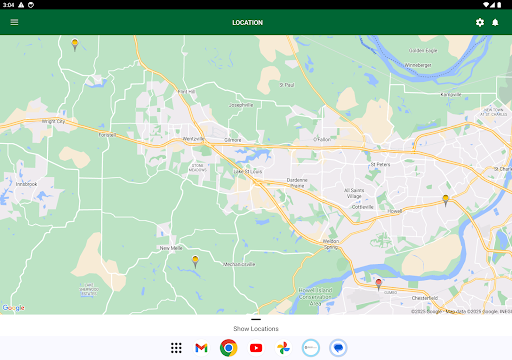This screenshot has width=512, height=360.
Task: Click the O'Fallon map label
Action: pyautogui.click(x=322, y=139)
